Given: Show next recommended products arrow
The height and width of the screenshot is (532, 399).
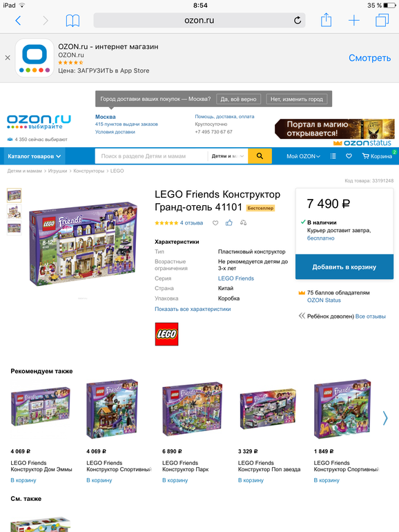Looking at the screenshot, I should click(385, 418).
